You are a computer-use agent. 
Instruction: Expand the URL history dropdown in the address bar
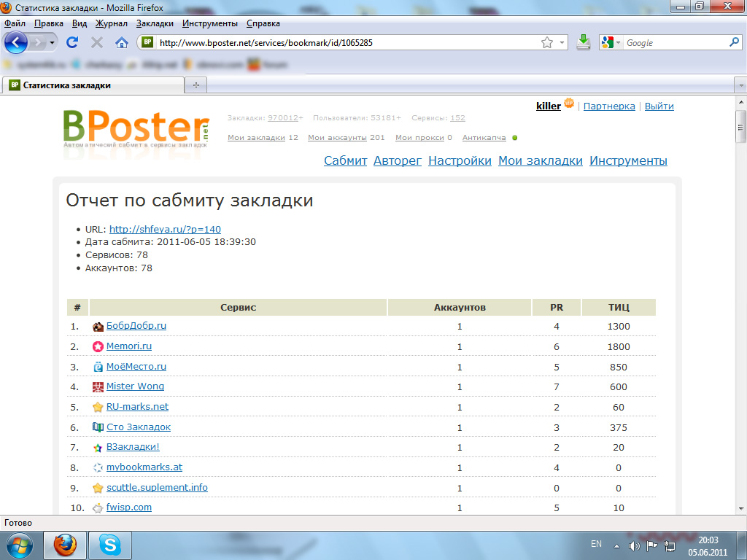(562, 42)
